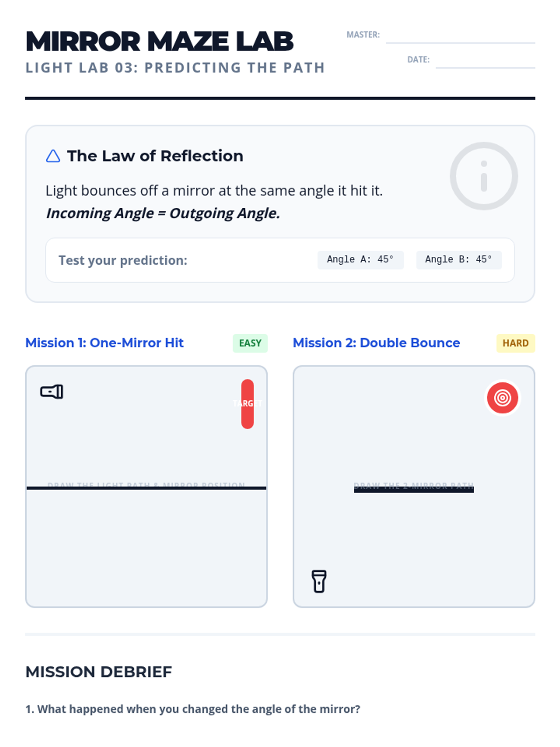
Task: Click the debrief question about mirror angle
Action: click(193, 709)
